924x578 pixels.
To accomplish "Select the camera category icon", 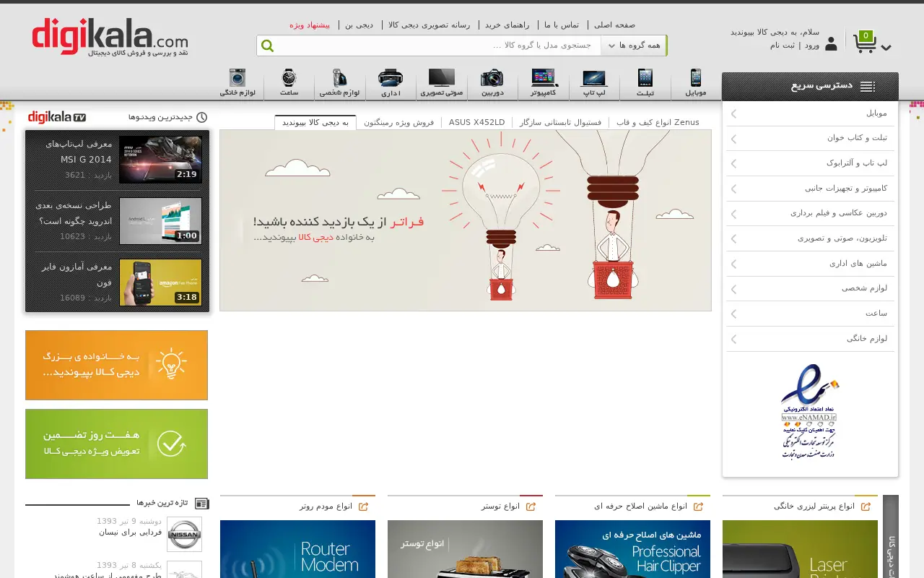I will (492, 78).
